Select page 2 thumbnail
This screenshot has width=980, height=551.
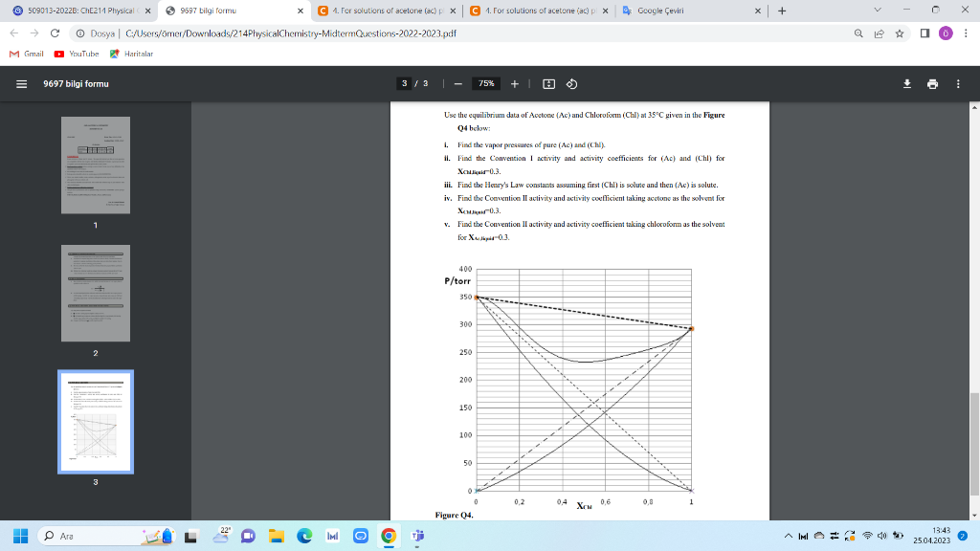tap(96, 293)
